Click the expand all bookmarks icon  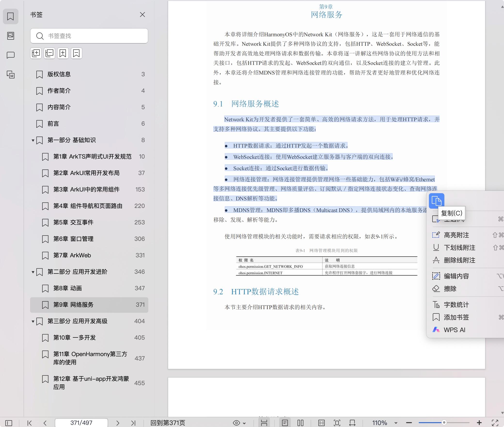36,53
